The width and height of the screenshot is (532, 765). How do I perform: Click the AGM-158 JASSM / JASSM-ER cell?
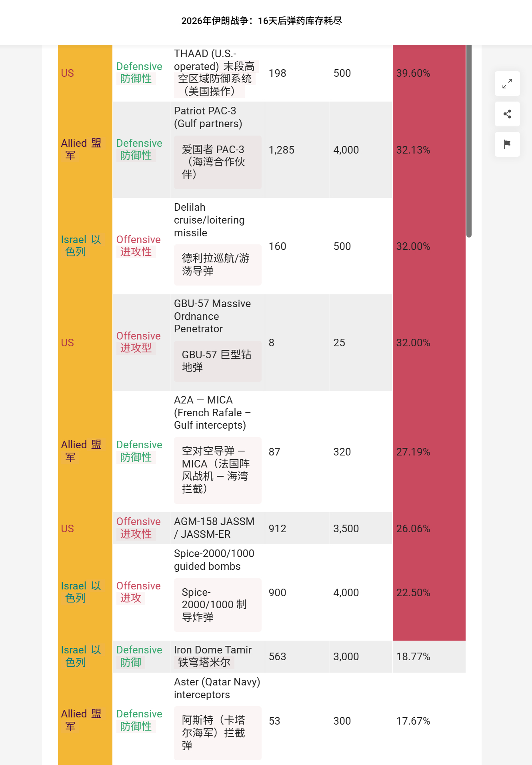[x=218, y=528]
